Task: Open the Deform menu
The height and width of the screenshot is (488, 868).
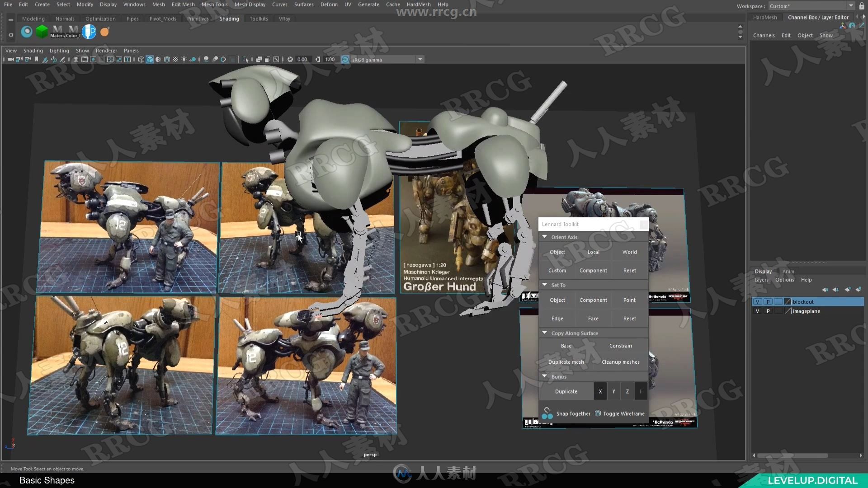Action: pos(329,5)
